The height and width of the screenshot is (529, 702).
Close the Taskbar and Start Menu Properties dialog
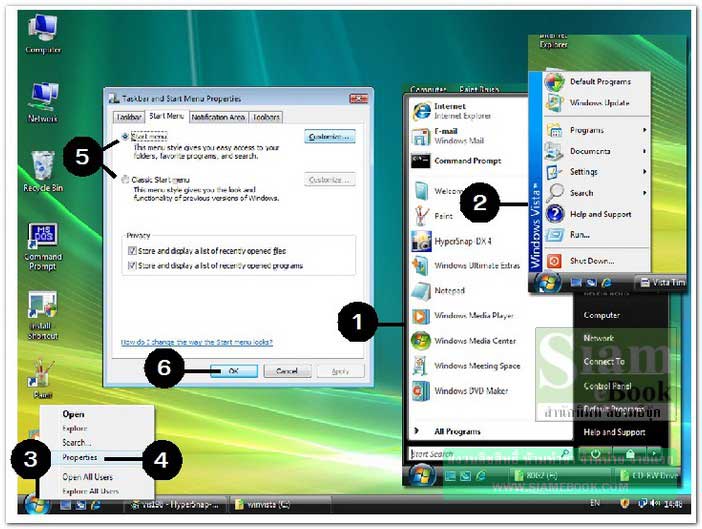[358, 98]
